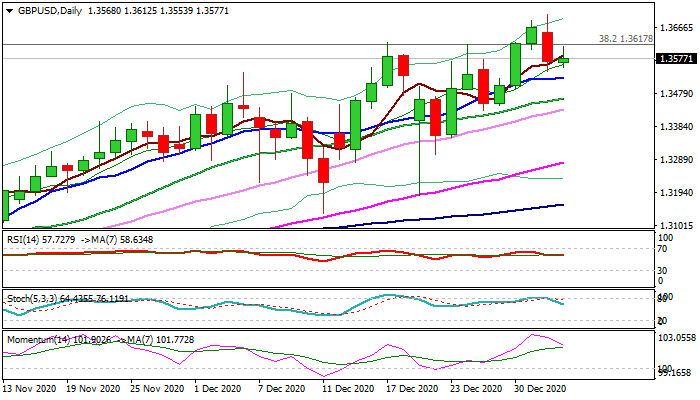
Task: Click the 13 Nov 2020 date label
Action: pyautogui.click(x=29, y=387)
